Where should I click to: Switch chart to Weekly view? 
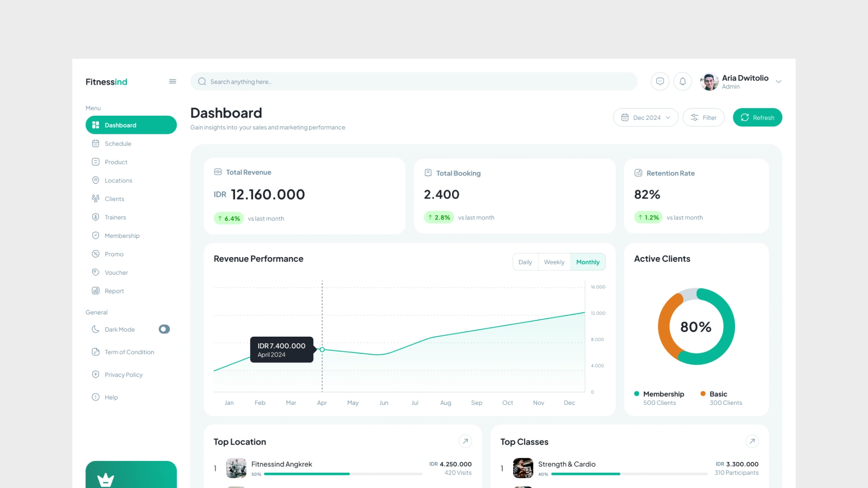554,262
